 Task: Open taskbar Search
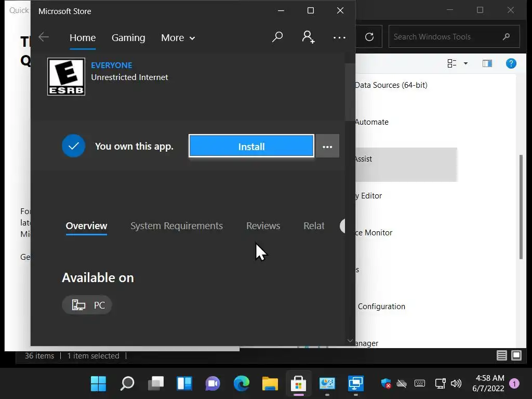[x=127, y=384]
